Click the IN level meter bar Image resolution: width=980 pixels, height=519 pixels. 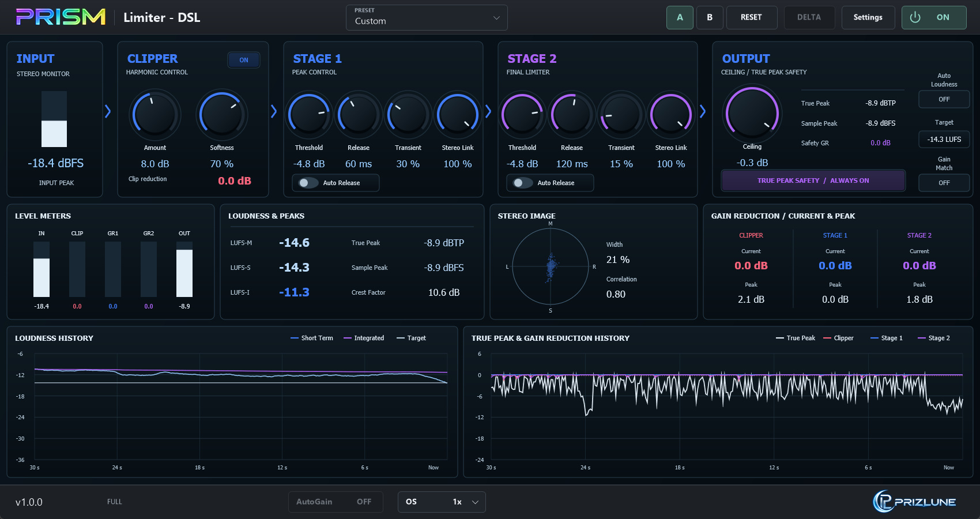pos(42,269)
